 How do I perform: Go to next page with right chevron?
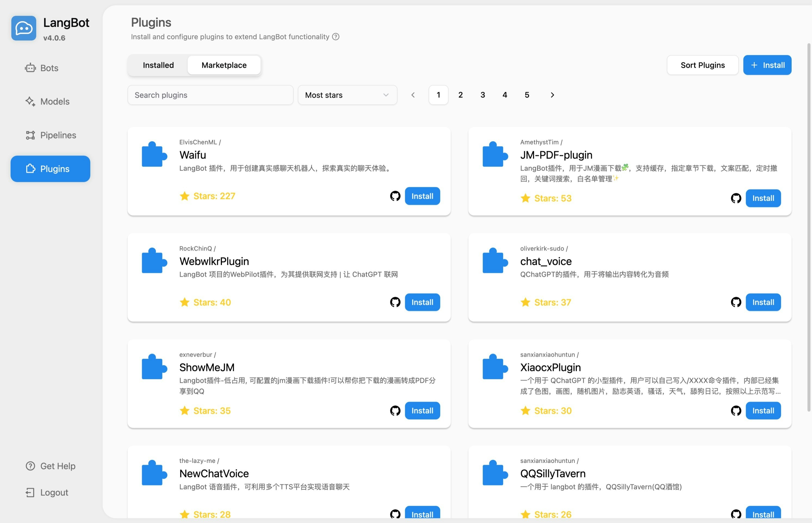click(x=552, y=95)
